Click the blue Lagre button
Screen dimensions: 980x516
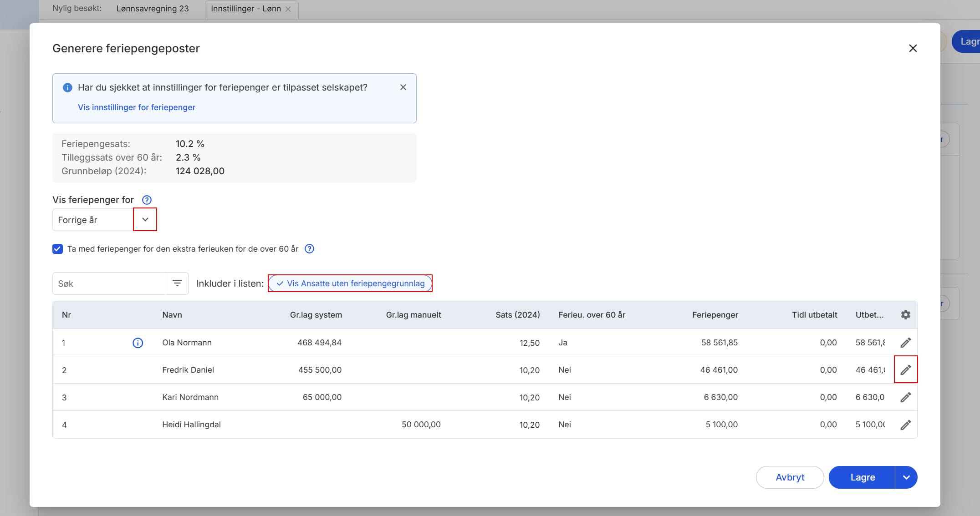(862, 477)
